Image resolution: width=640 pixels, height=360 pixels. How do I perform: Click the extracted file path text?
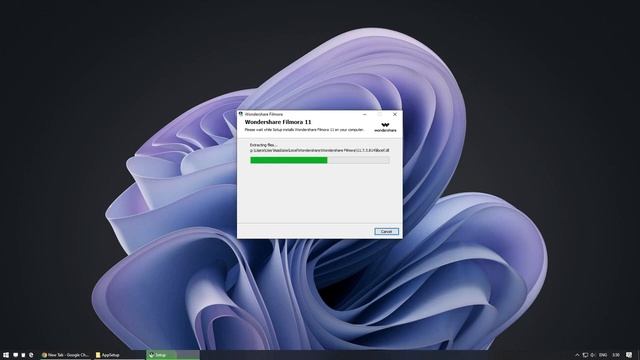(x=320, y=150)
